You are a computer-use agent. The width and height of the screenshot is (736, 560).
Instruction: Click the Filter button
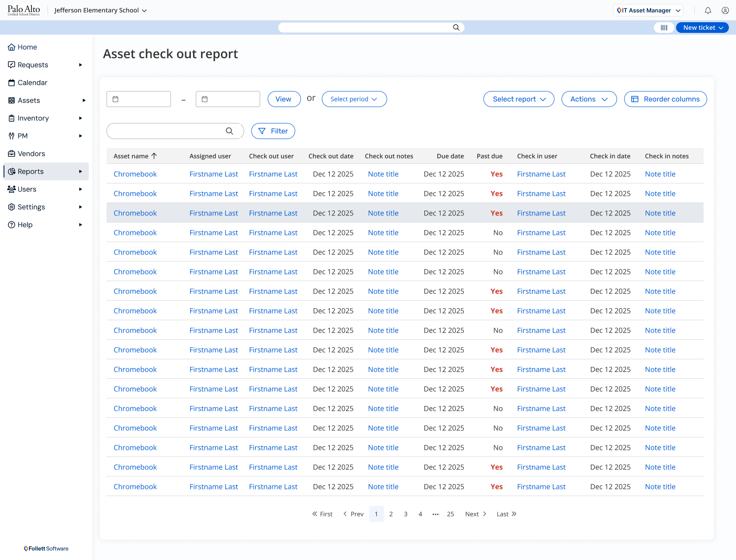coord(273,131)
